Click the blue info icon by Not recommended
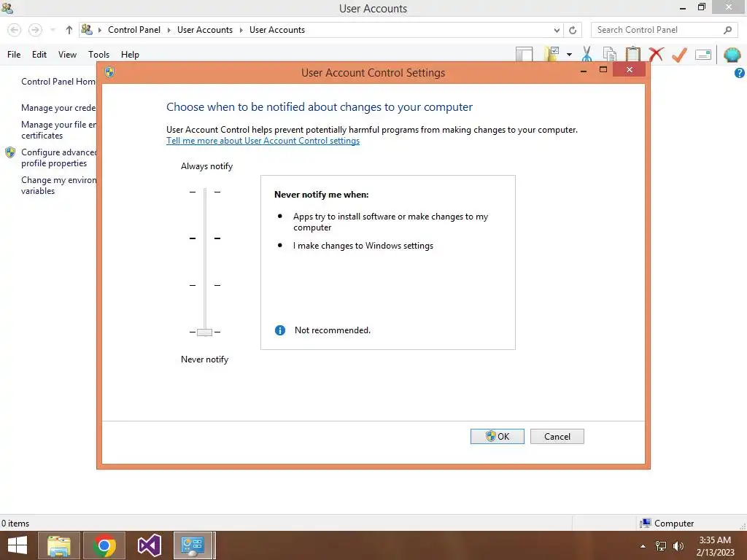The image size is (747, 560). 280,330
